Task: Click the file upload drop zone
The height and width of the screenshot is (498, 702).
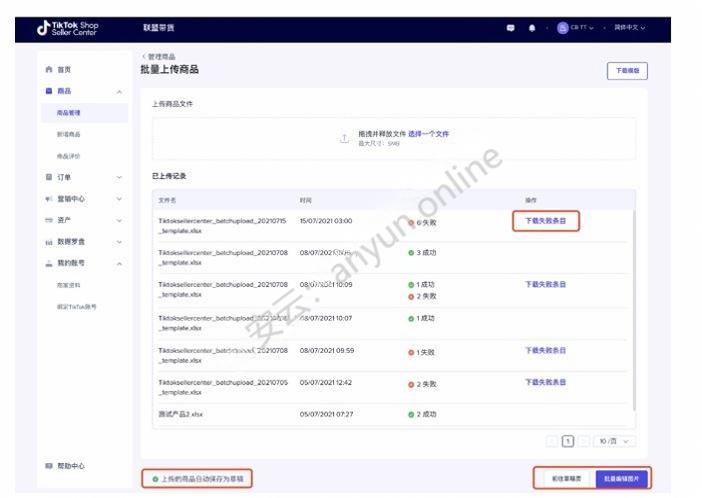Action: pos(394,138)
